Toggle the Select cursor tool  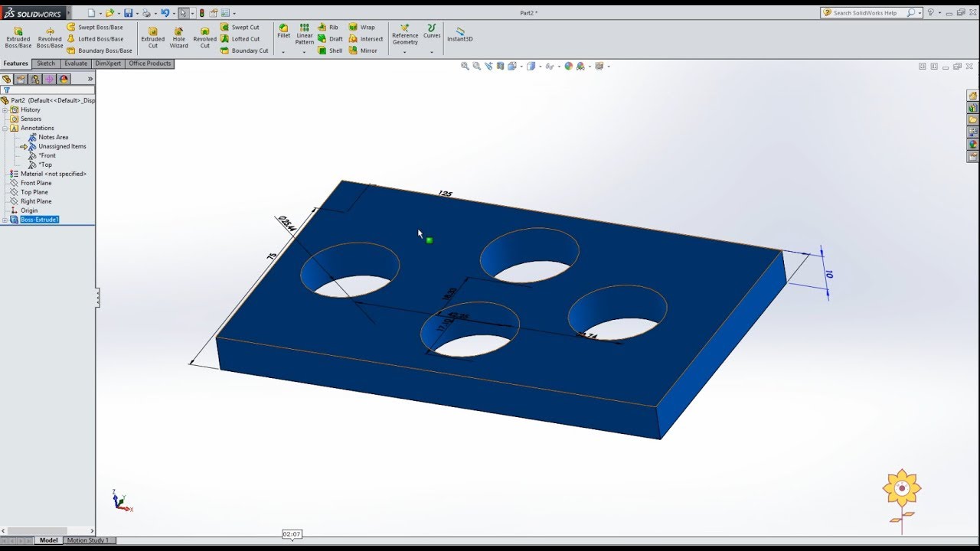183,13
